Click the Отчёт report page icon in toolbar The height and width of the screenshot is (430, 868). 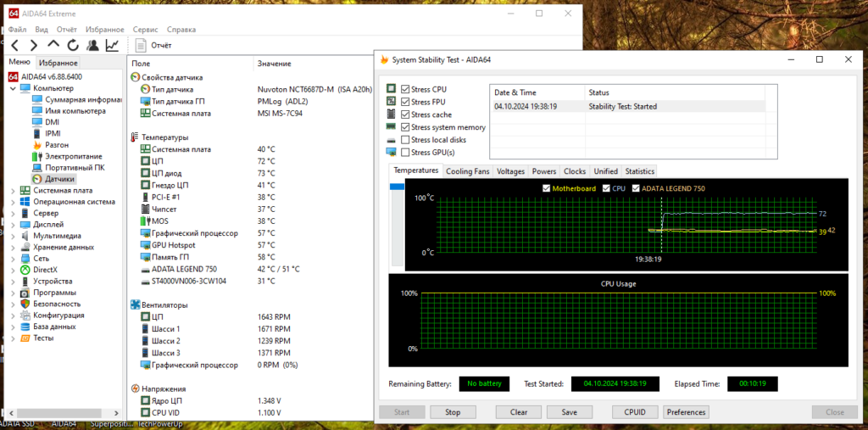[x=142, y=46]
